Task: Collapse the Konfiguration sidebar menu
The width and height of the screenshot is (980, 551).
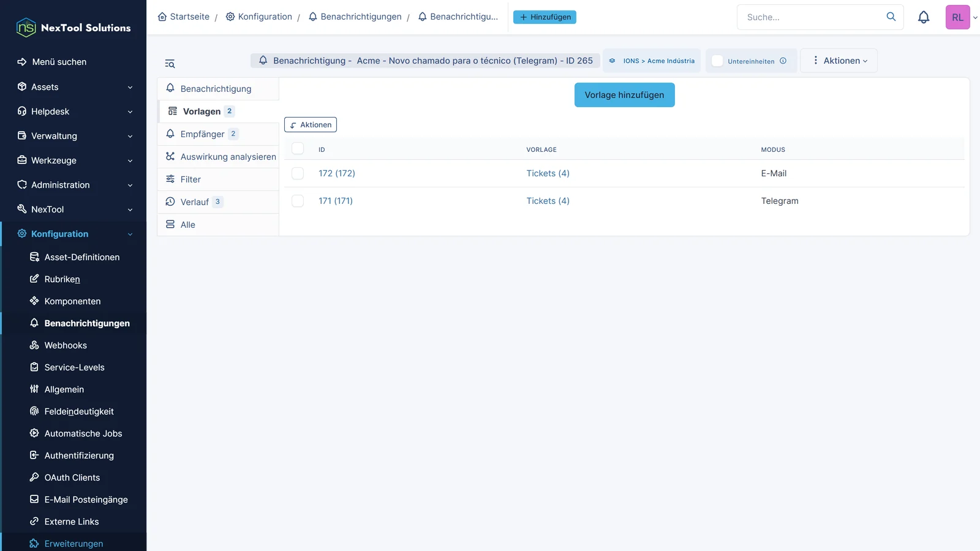Action: coord(73,234)
